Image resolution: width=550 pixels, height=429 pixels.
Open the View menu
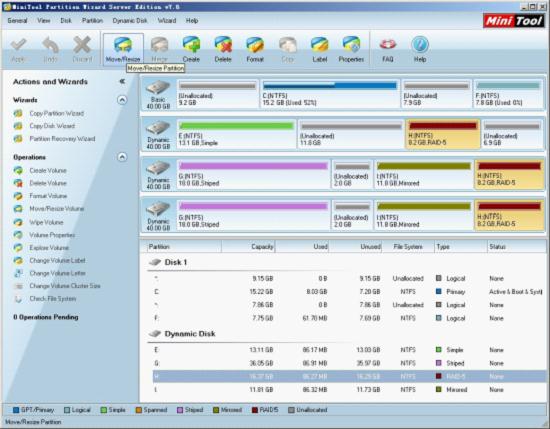click(x=44, y=21)
